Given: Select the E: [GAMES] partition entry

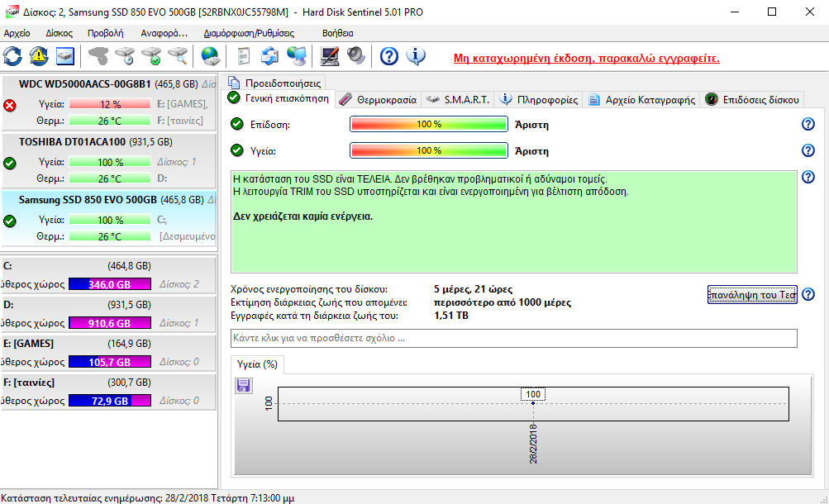Looking at the screenshot, I should point(109,352).
